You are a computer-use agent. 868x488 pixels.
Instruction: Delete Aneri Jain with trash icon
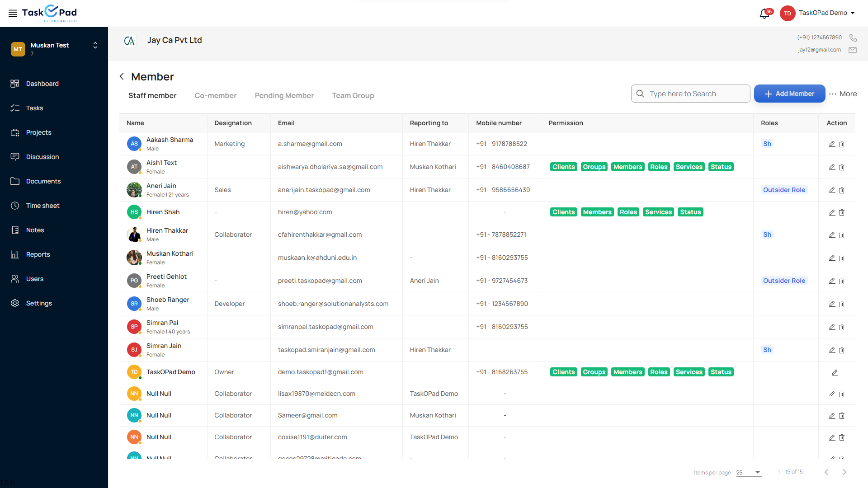click(842, 190)
